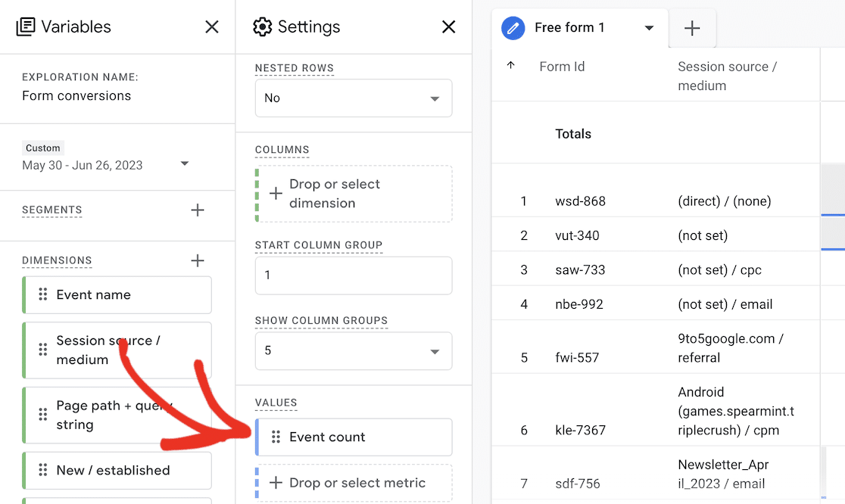Open the custom date range dropdown

184,163
